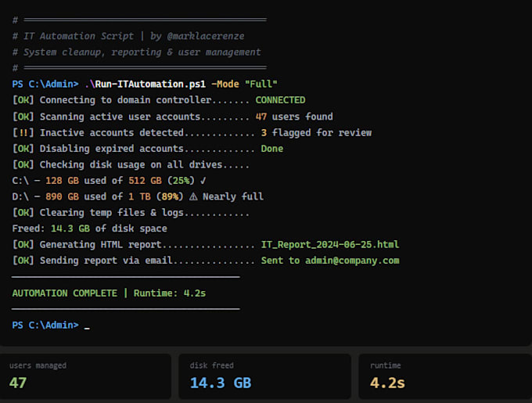
Task: Click the "disk freed" card label
Action: coord(212,365)
